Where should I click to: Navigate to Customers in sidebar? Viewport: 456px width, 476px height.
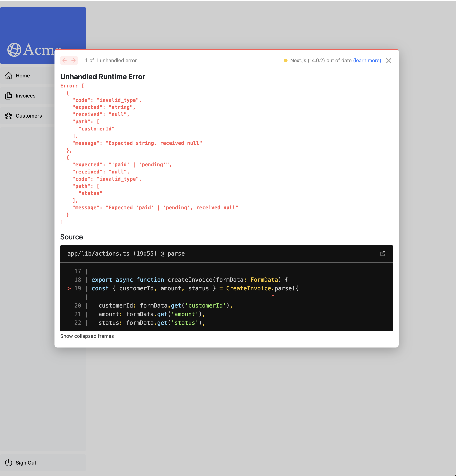coord(29,116)
